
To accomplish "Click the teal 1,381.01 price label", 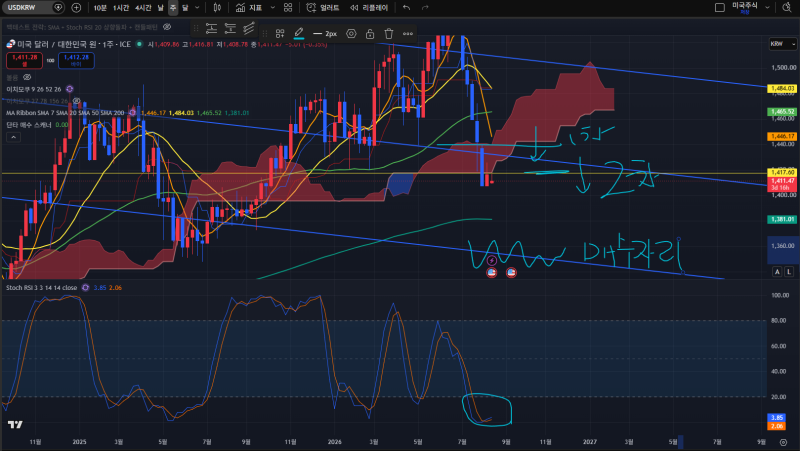I will coord(782,219).
